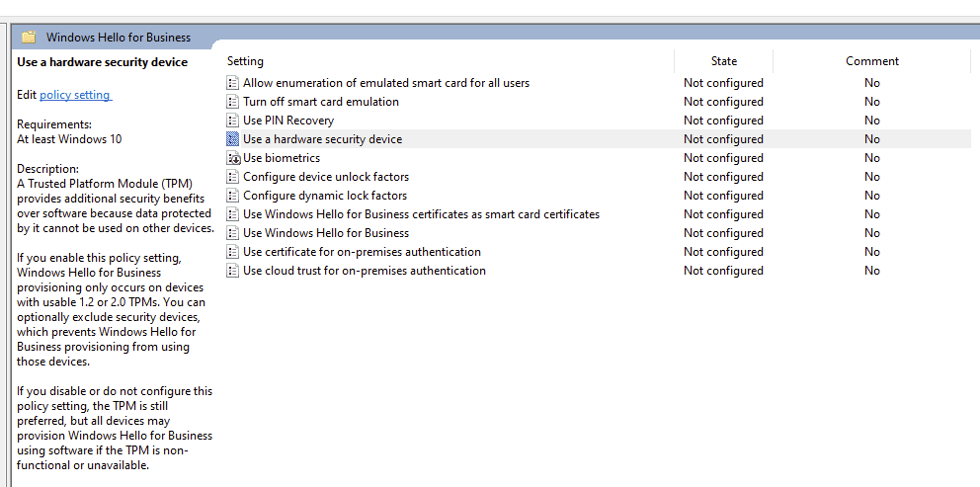Click the icon for Use cloud trust setting
Image resolution: width=980 pixels, height=487 pixels.
point(233,271)
